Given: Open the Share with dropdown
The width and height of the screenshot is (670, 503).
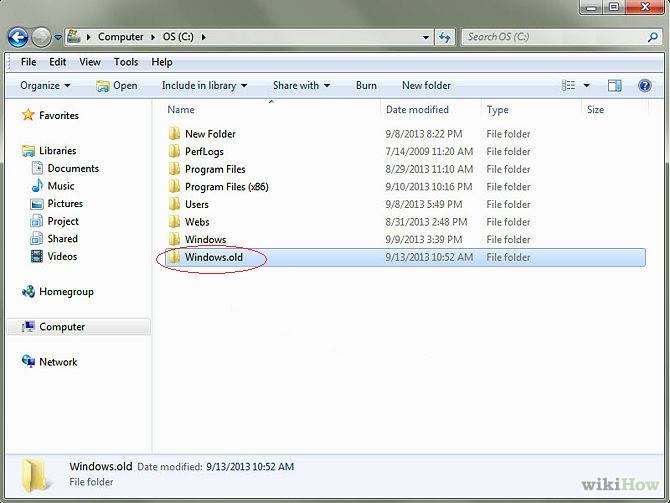Looking at the screenshot, I should [301, 85].
